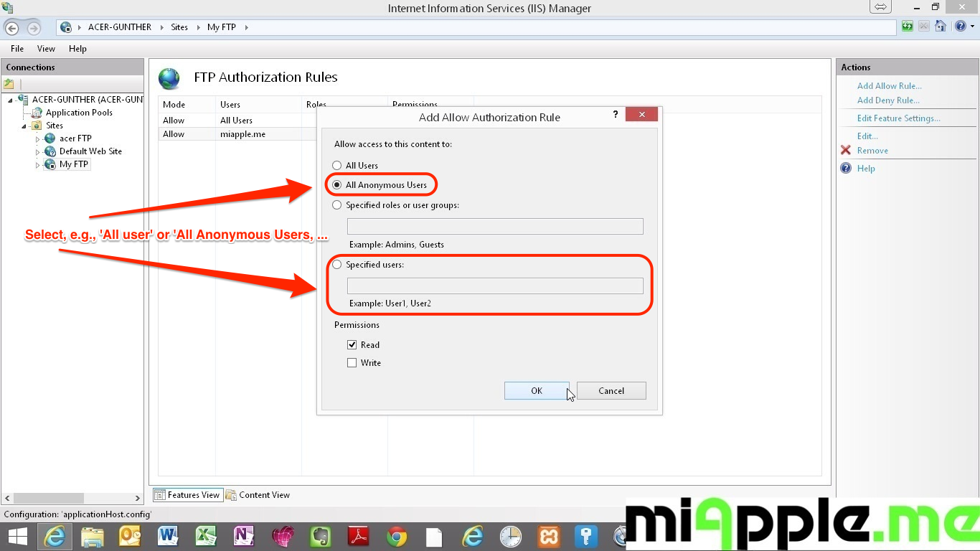
Task: Expand the acer FTP site node
Action: [x=38, y=138]
